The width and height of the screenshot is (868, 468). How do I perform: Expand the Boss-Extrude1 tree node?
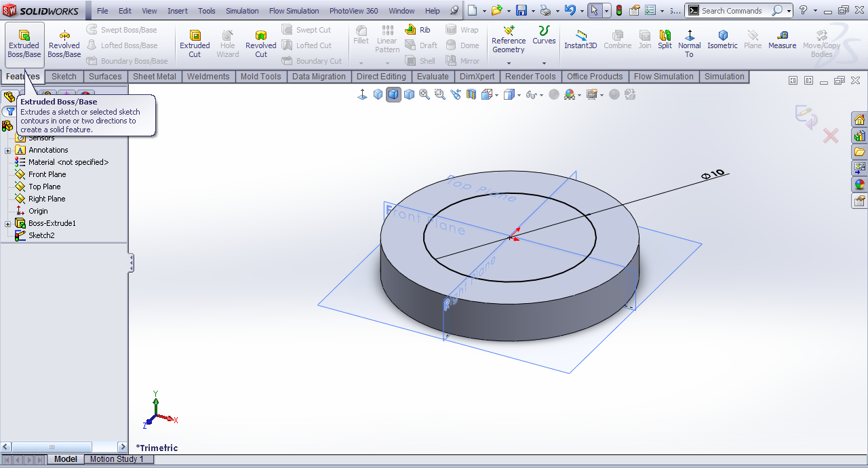[8, 224]
